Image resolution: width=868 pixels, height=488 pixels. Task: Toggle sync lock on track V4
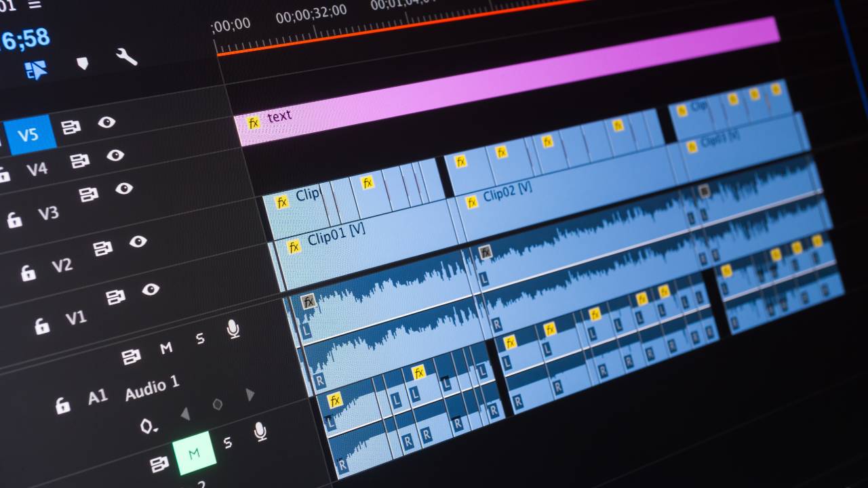[80, 161]
